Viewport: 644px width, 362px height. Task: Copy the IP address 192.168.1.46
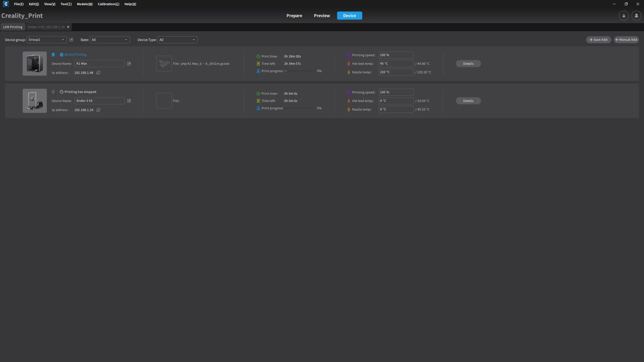coord(98,73)
